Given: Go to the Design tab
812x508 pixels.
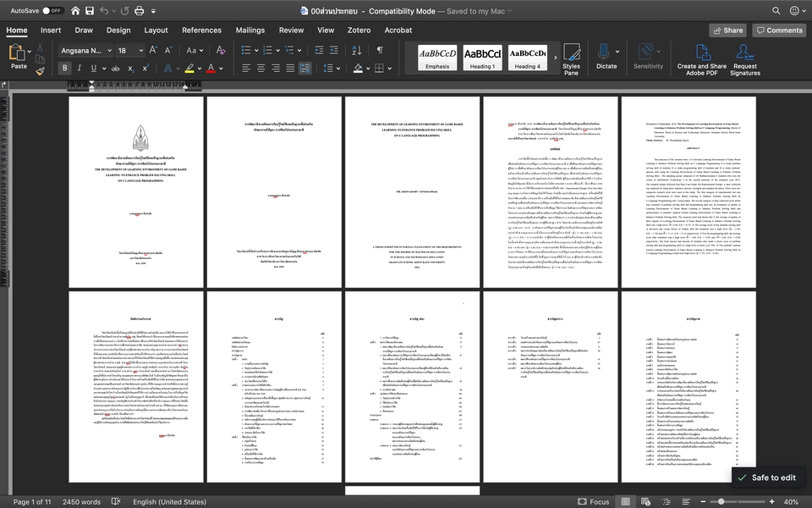Looking at the screenshot, I should click(118, 30).
